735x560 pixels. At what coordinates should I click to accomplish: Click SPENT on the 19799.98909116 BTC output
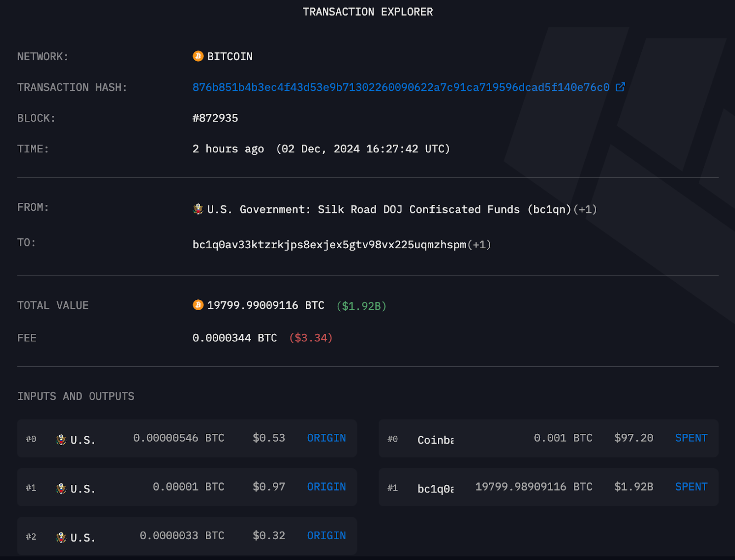tap(691, 487)
